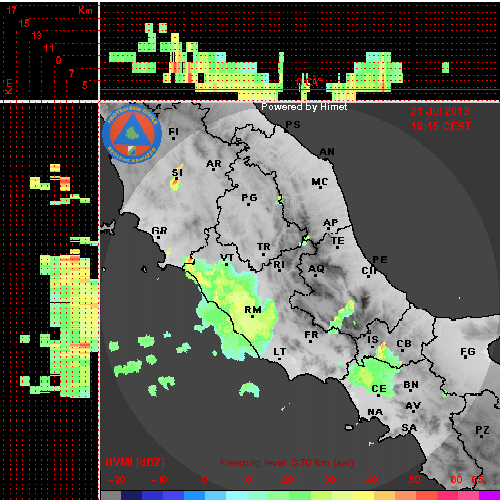Click the AP city label

331,223
